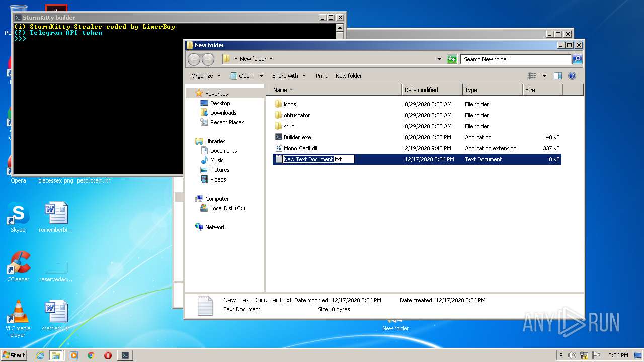Viewport: 644px width, 362px height.
Task: Open the rememberbl... desktop Word document
Action: (56, 218)
